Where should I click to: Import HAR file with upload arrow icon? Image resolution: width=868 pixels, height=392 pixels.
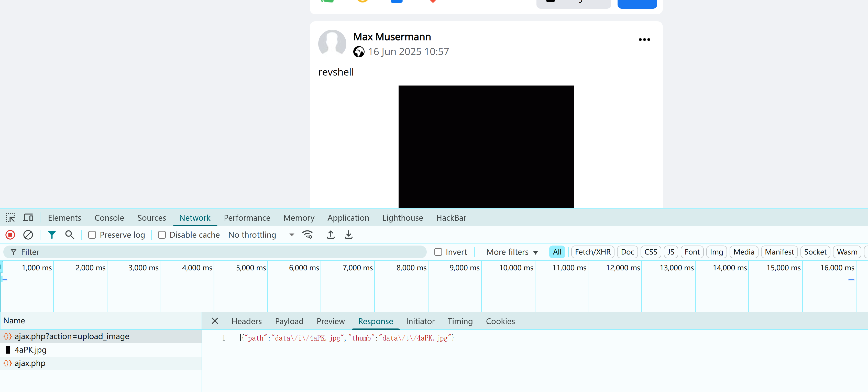click(x=331, y=235)
